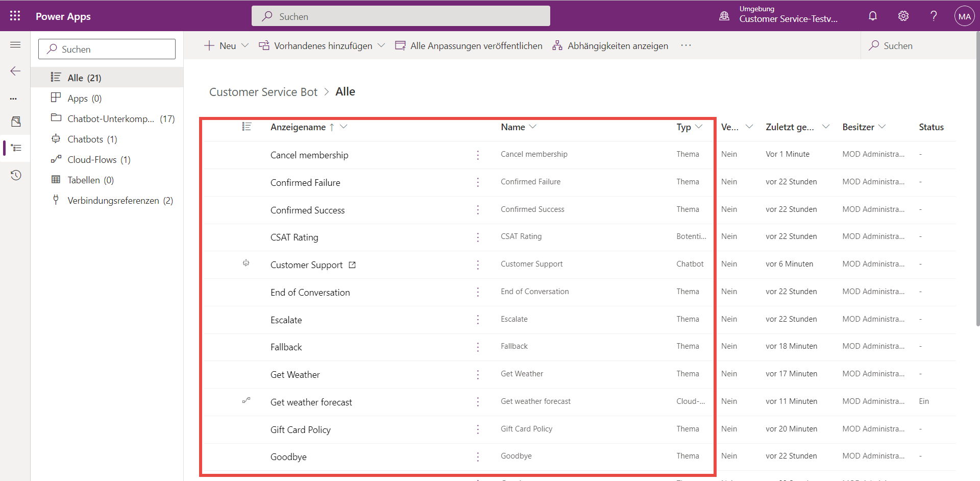Screen dimensions: 980x481
Task: Open the Besitzer column dropdown
Action: tap(882, 127)
